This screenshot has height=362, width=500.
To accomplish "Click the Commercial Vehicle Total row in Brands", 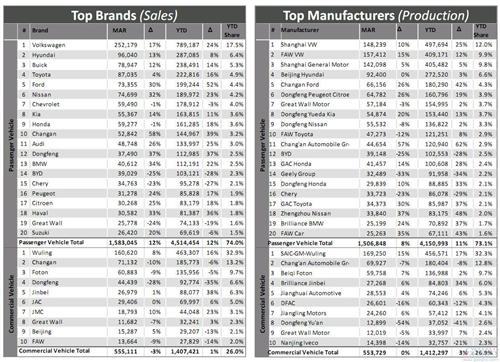I will point(131,351).
